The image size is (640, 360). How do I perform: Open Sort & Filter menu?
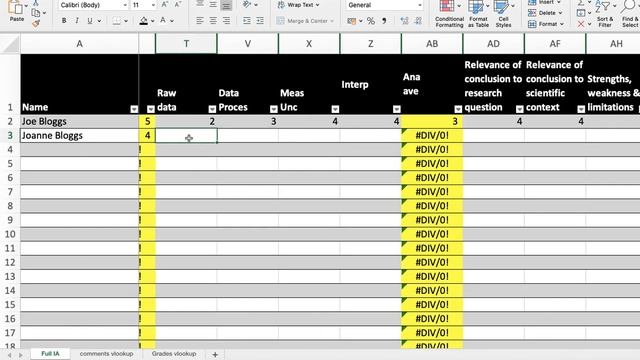click(605, 14)
